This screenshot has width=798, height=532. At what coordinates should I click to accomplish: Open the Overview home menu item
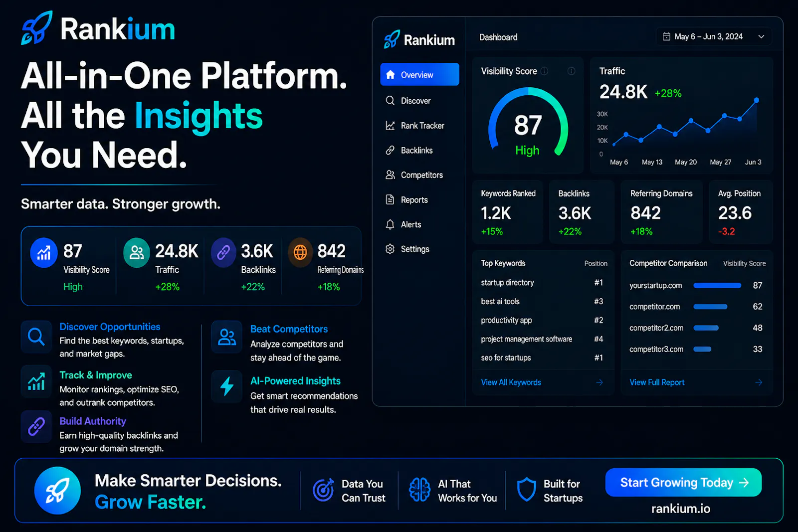[x=419, y=74]
